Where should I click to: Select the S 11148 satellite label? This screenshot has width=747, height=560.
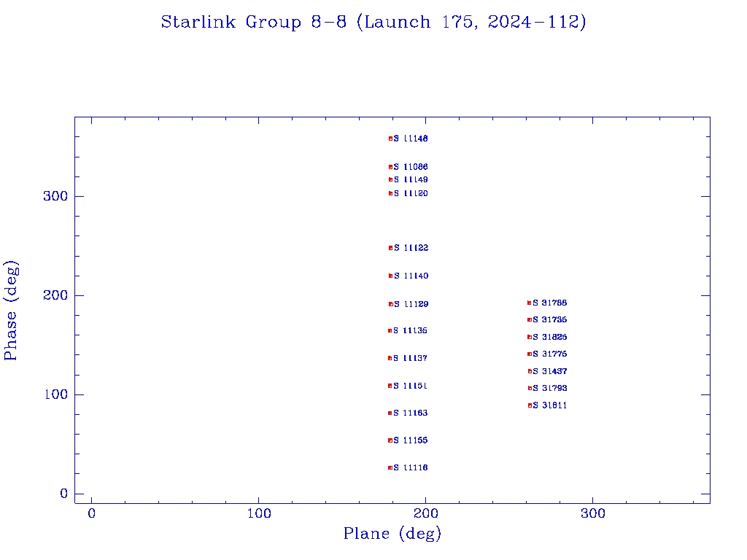[411, 139]
